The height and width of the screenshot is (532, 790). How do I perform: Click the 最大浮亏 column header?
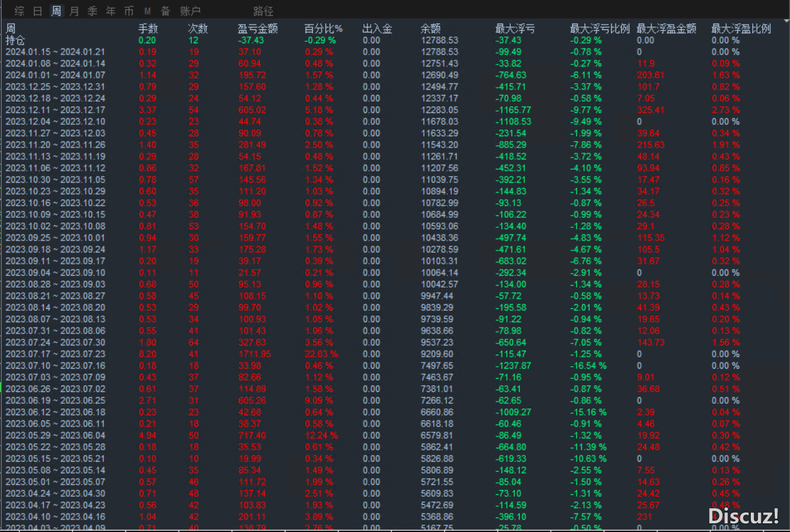click(515, 29)
